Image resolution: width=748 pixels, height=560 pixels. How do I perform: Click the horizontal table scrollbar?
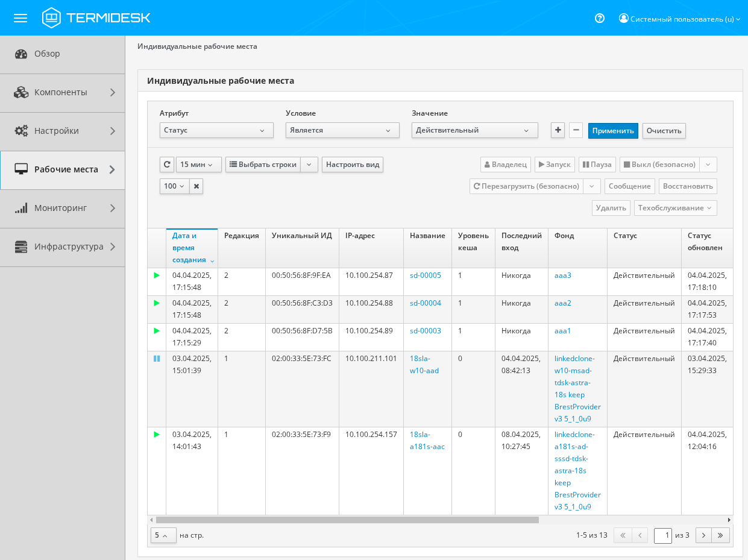pyautogui.click(x=347, y=520)
